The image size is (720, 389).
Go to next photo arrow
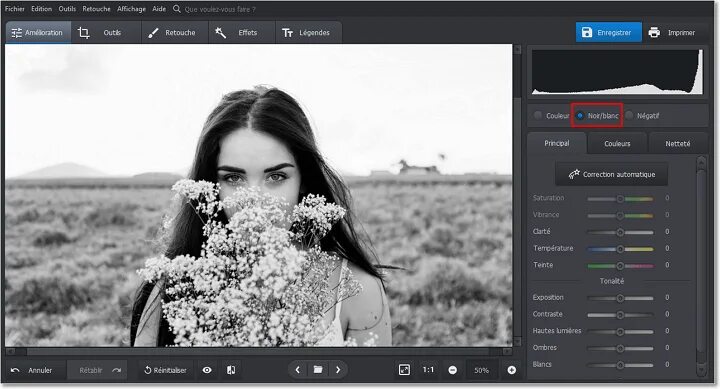coord(338,370)
